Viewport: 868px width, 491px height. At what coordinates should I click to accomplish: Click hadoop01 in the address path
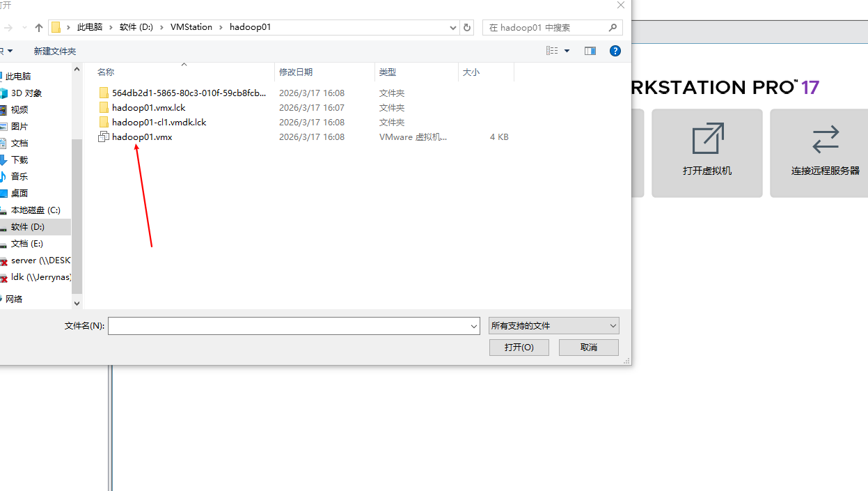pyautogui.click(x=250, y=28)
